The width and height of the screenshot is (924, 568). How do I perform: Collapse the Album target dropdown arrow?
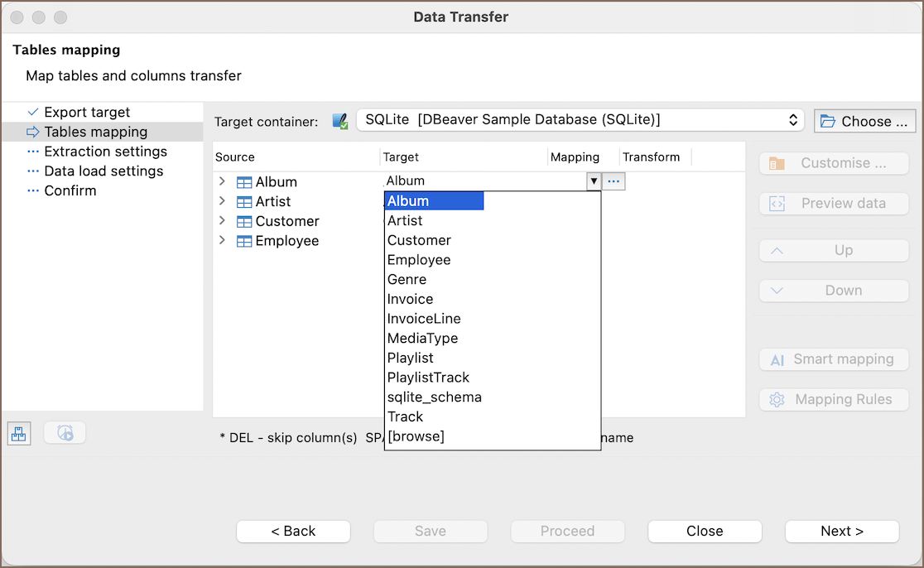click(594, 181)
